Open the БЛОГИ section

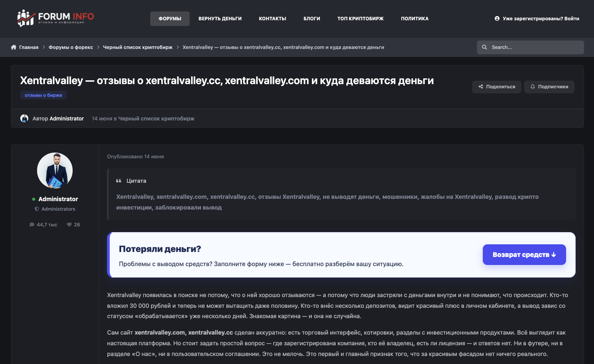click(312, 19)
